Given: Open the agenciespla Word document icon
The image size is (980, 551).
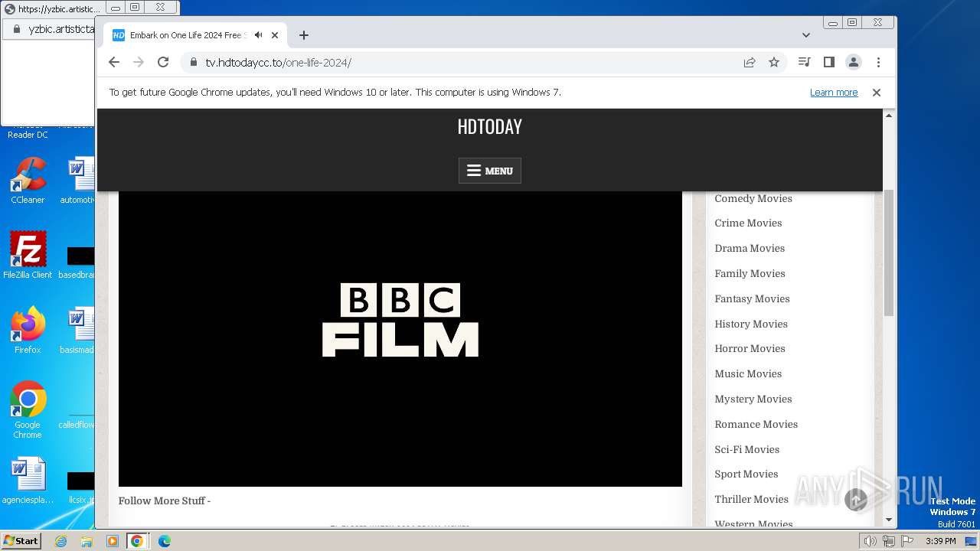Looking at the screenshot, I should point(28,481).
